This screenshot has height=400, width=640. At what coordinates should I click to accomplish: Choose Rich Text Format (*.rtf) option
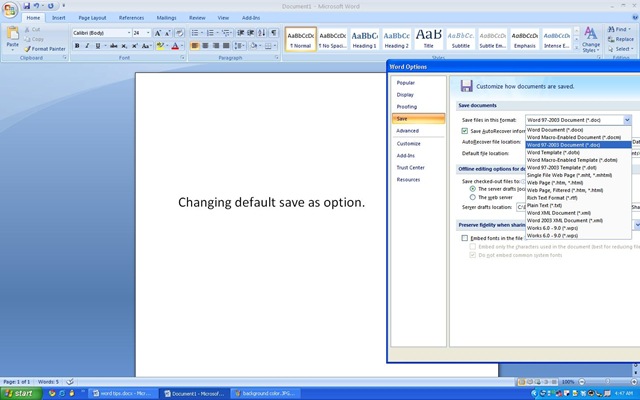578,198
